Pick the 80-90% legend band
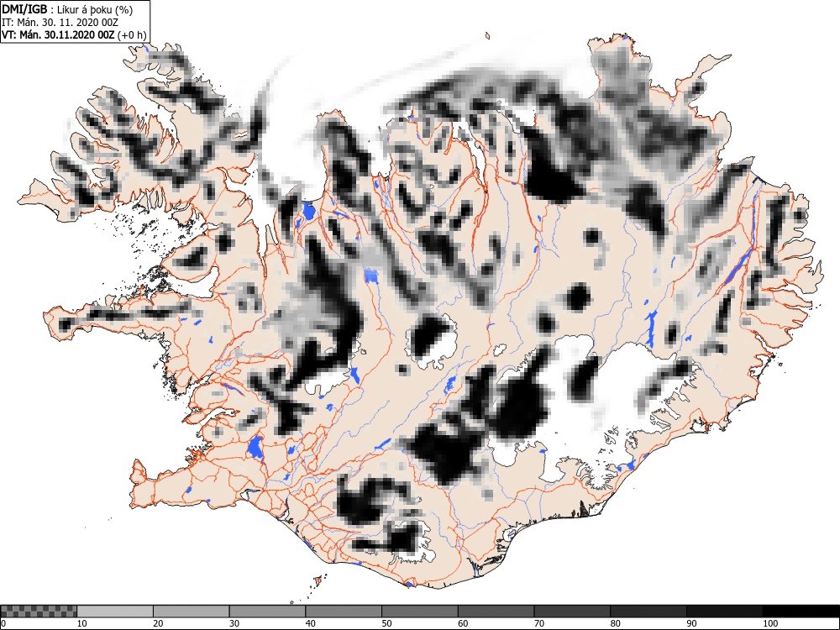The image size is (840, 630). (x=648, y=612)
